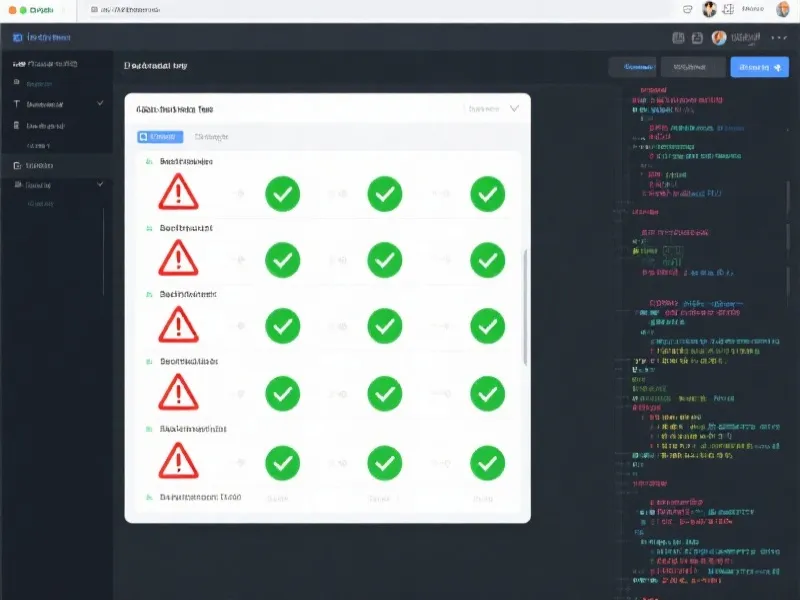Open the browser profile avatar at far top right
The height and width of the screenshot is (600, 800).
pos(782,10)
